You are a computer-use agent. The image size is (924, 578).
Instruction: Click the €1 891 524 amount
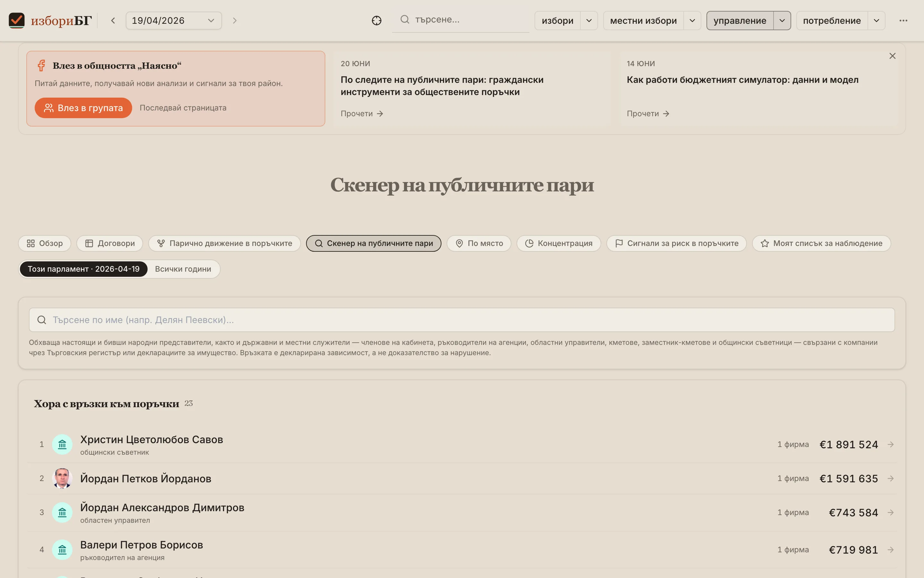pos(849,445)
